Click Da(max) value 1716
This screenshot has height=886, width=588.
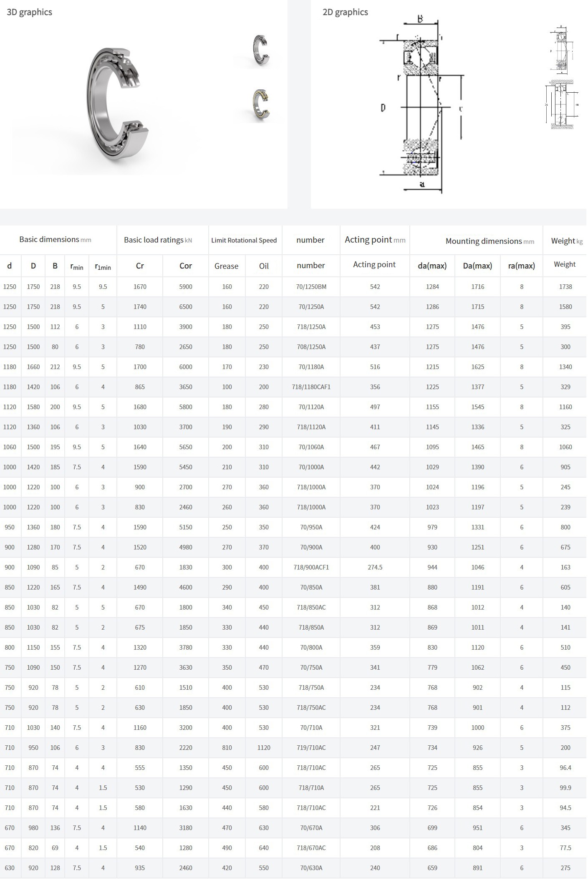(478, 287)
